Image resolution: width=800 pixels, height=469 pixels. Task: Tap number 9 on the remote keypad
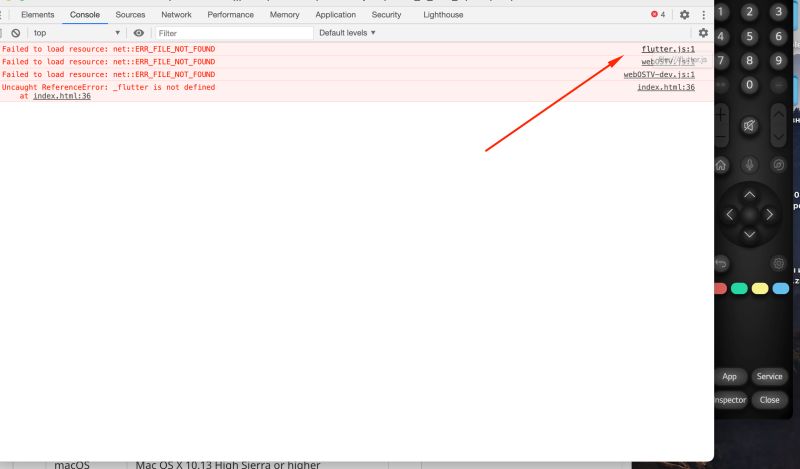coord(778,61)
